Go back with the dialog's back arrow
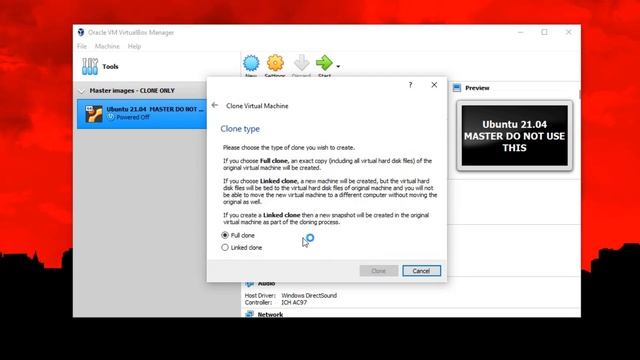This screenshot has height=360, width=640. point(215,105)
